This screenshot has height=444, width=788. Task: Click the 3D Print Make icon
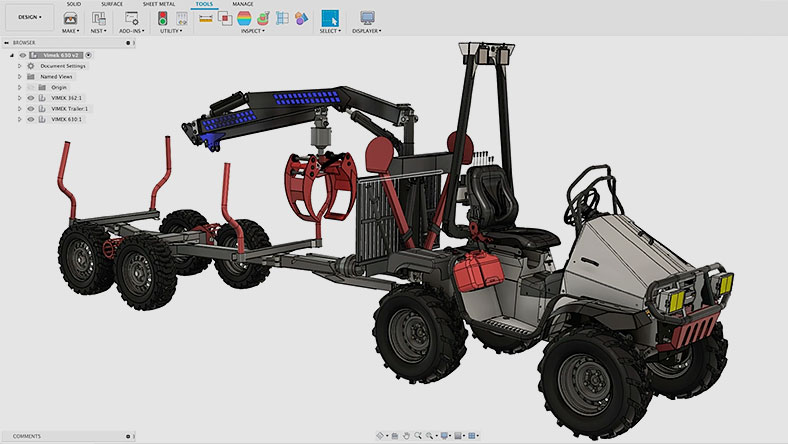click(x=70, y=18)
